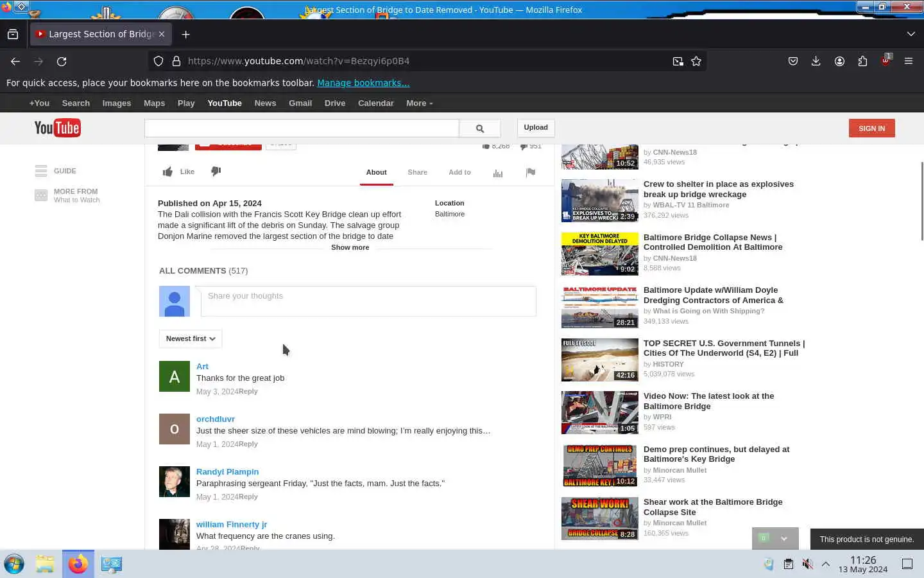The image size is (924, 578).
Task: Save page to Pocket
Action: tap(793, 61)
